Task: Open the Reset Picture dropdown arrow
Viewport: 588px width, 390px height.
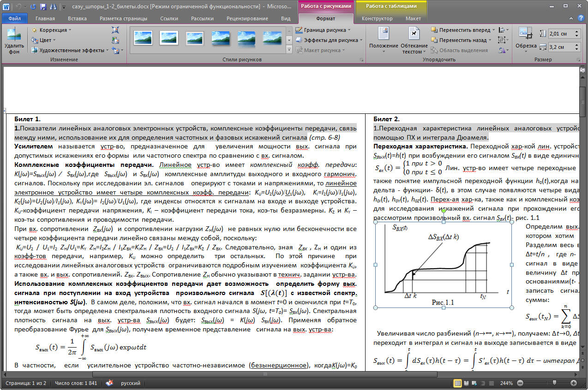Action: click(121, 50)
